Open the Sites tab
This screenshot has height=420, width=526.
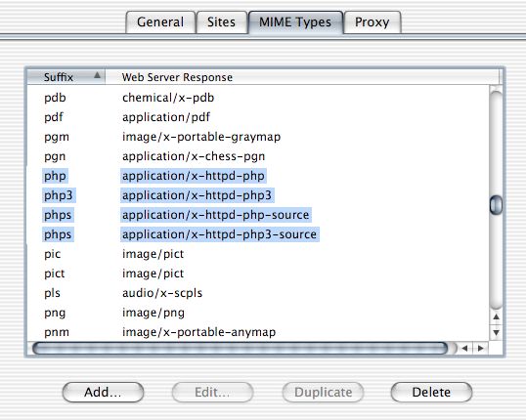(x=221, y=22)
